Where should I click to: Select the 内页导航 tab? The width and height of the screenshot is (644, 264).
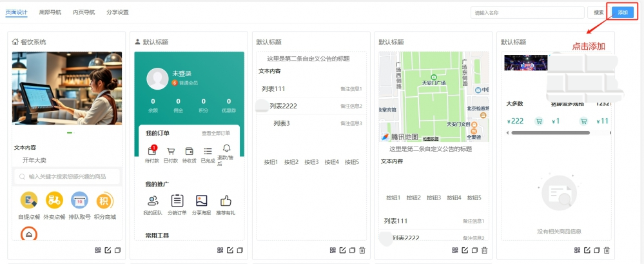pyautogui.click(x=83, y=12)
